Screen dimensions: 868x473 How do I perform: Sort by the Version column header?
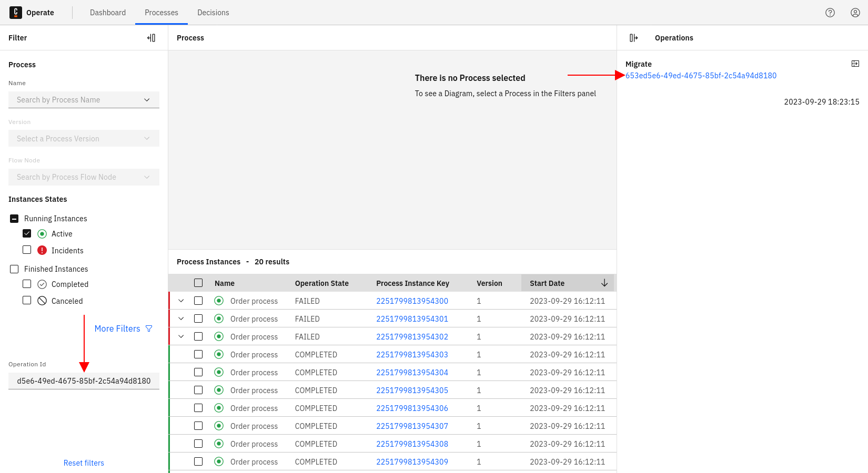point(489,283)
